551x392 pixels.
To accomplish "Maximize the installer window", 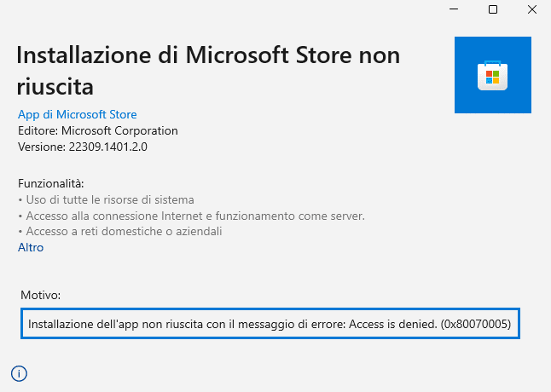I will pyautogui.click(x=493, y=9).
